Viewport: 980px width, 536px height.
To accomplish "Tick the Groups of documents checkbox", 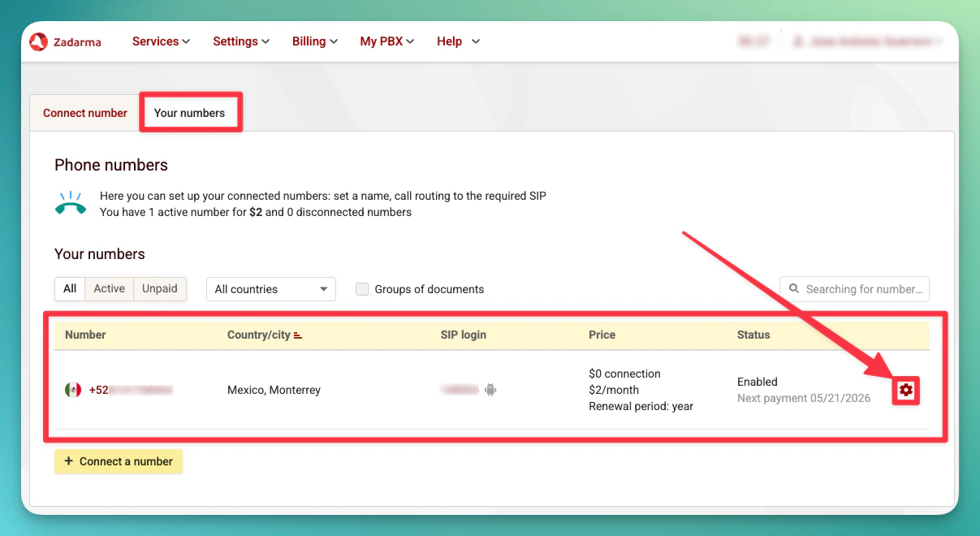I will point(362,289).
